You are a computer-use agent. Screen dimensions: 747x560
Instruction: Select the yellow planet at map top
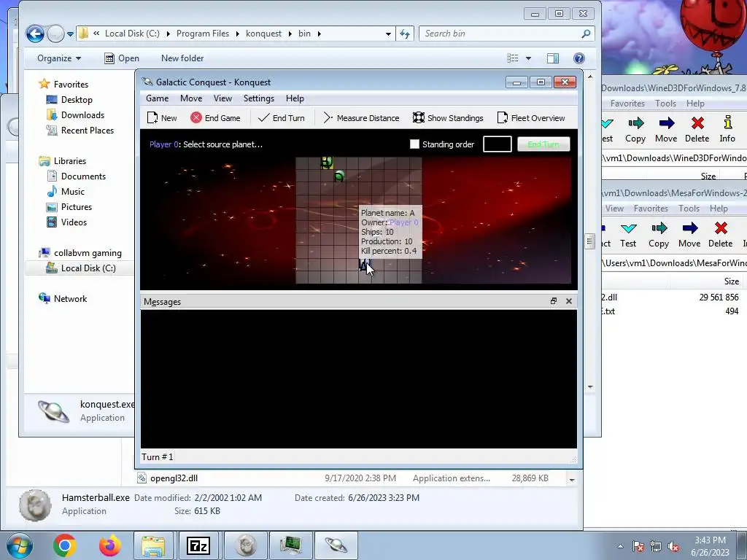[327, 163]
